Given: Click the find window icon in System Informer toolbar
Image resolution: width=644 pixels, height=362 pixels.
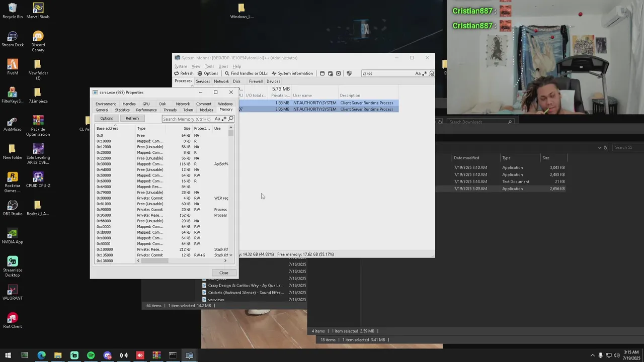Looking at the screenshot, I should point(323,73).
